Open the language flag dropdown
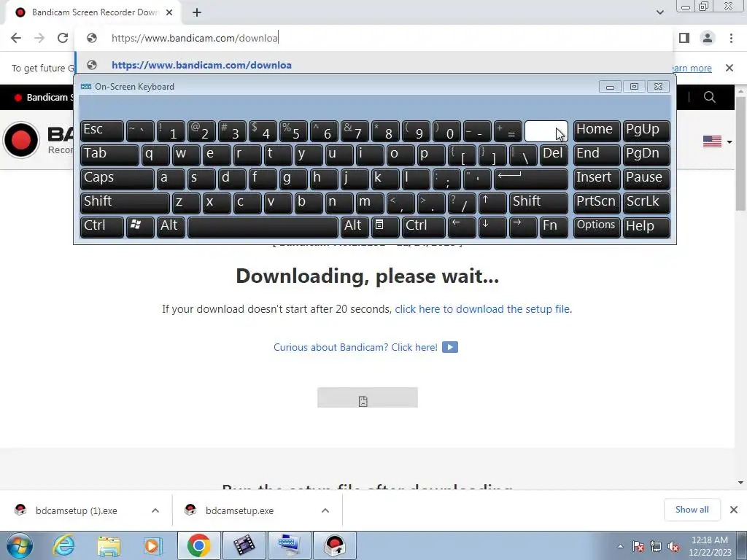The height and width of the screenshot is (560, 747). pos(717,141)
